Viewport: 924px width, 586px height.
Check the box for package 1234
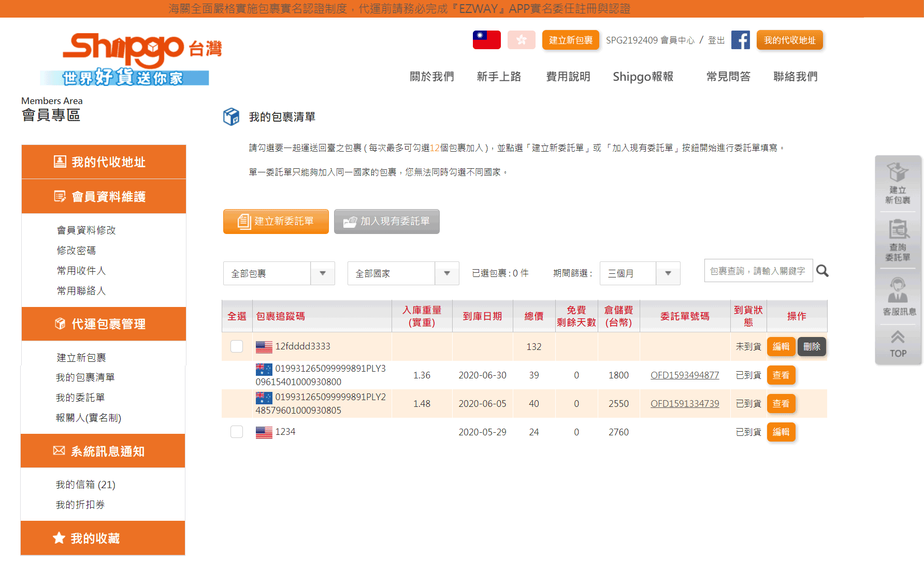pyautogui.click(x=237, y=432)
